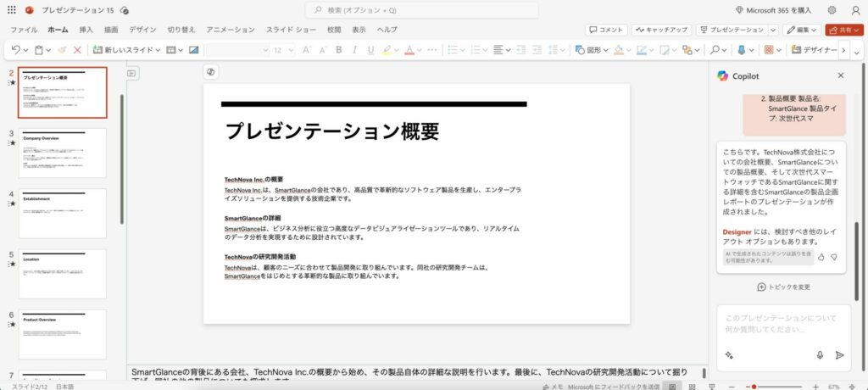Select the Company Overview slide 3 thumbnail
Image resolution: width=868 pixels, height=390 pixels.
pyautogui.click(x=62, y=153)
